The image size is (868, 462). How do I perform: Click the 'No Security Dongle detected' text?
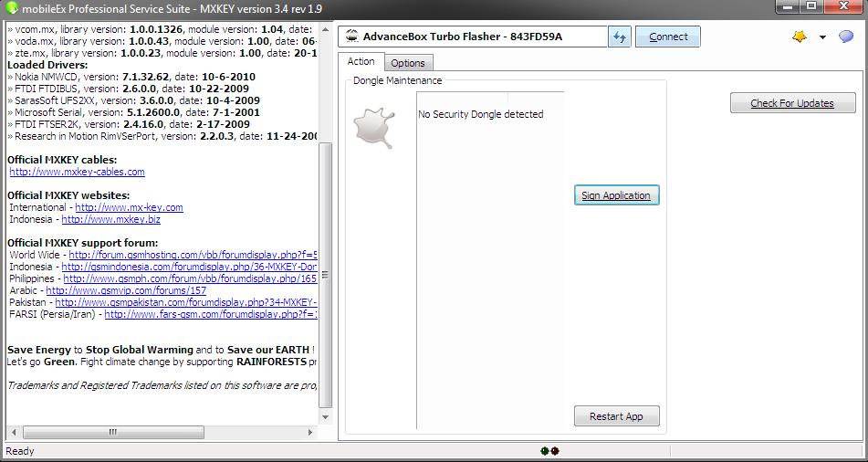480,114
